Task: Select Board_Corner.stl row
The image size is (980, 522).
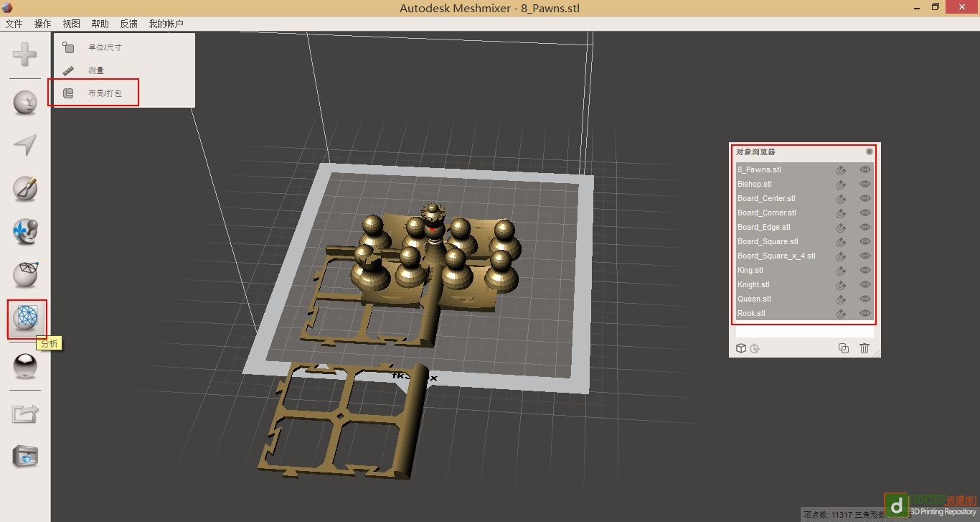Action: 804,213
